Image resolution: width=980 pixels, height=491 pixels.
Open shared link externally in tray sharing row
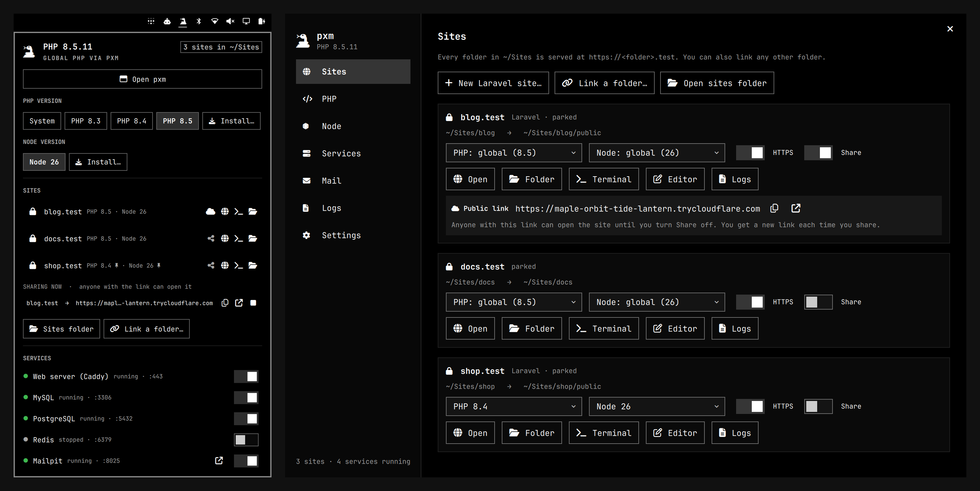coord(239,303)
